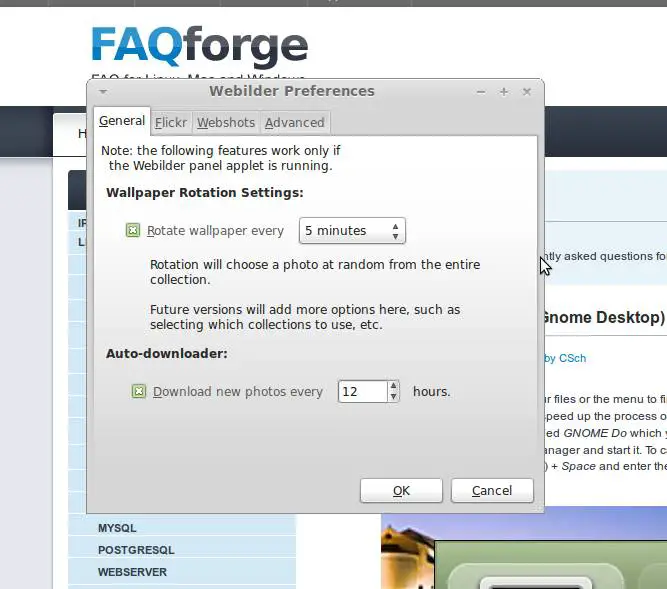Increase download hours with up arrow

point(393,385)
